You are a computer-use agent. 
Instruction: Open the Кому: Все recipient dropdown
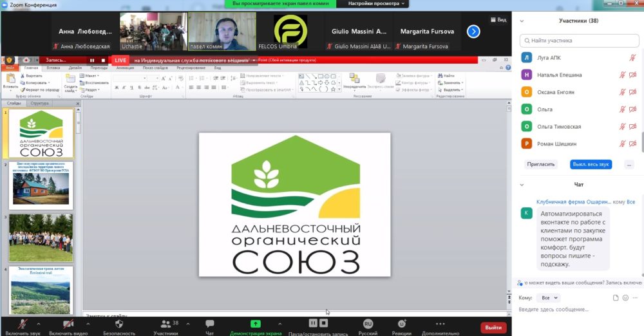click(x=549, y=298)
